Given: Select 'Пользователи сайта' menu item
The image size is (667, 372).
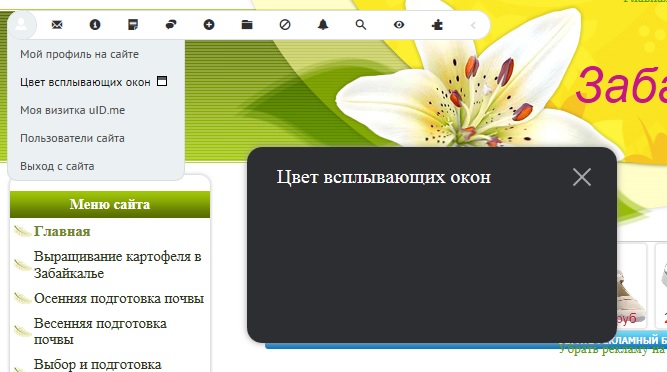Looking at the screenshot, I should point(72,138).
